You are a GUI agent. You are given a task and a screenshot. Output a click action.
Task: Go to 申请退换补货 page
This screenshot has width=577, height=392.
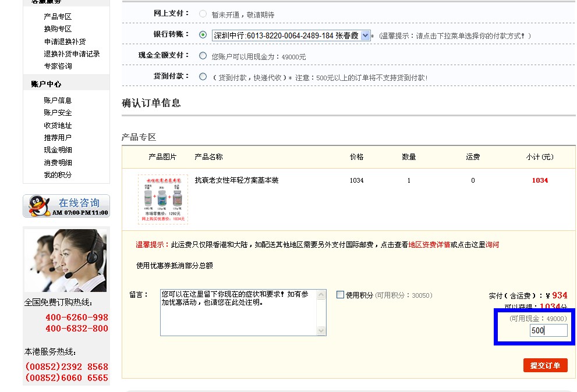click(65, 41)
